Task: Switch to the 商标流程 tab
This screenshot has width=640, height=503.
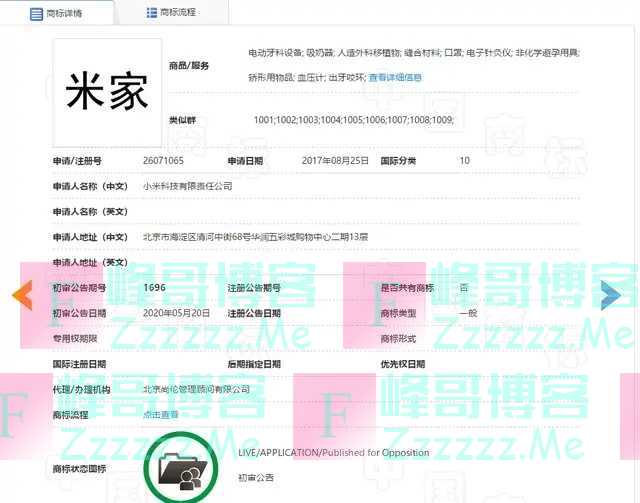Action: [x=172, y=12]
